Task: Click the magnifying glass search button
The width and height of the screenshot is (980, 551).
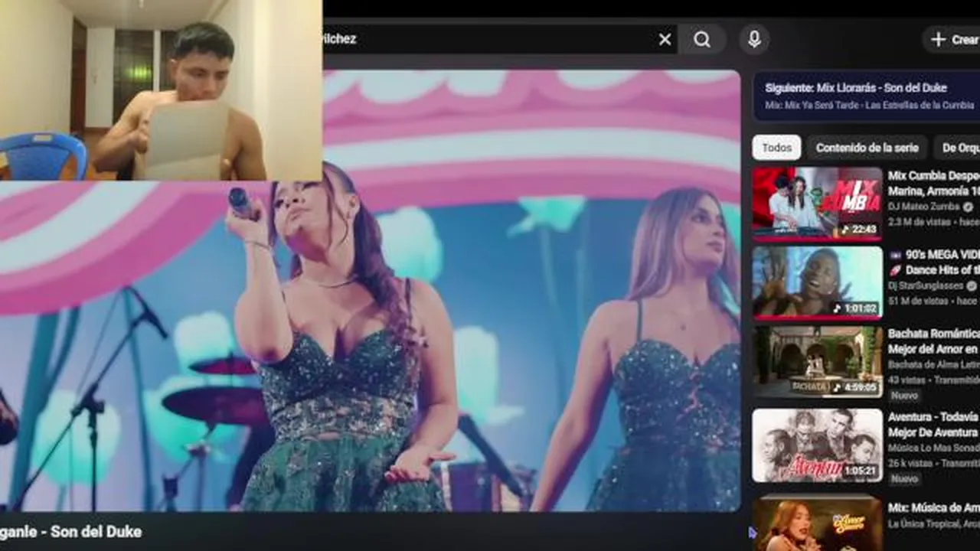Action: coord(702,40)
